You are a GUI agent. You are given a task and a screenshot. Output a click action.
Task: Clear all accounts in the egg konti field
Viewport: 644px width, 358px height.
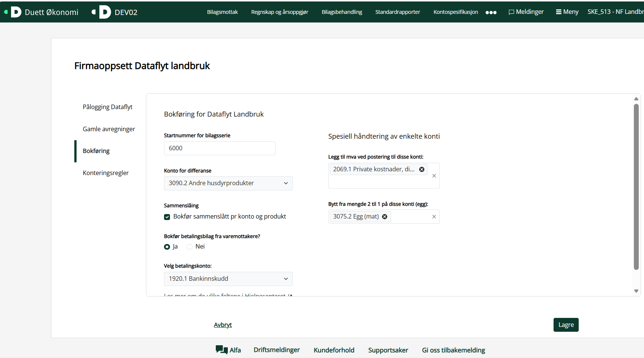coord(434,217)
